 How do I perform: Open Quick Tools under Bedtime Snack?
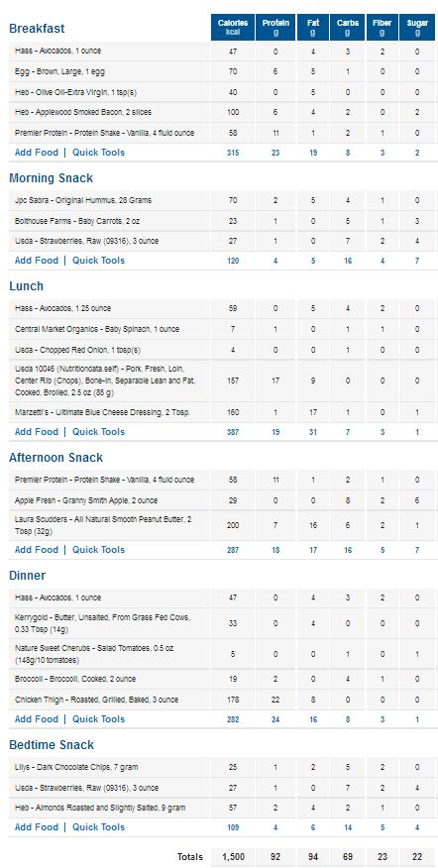(98, 827)
